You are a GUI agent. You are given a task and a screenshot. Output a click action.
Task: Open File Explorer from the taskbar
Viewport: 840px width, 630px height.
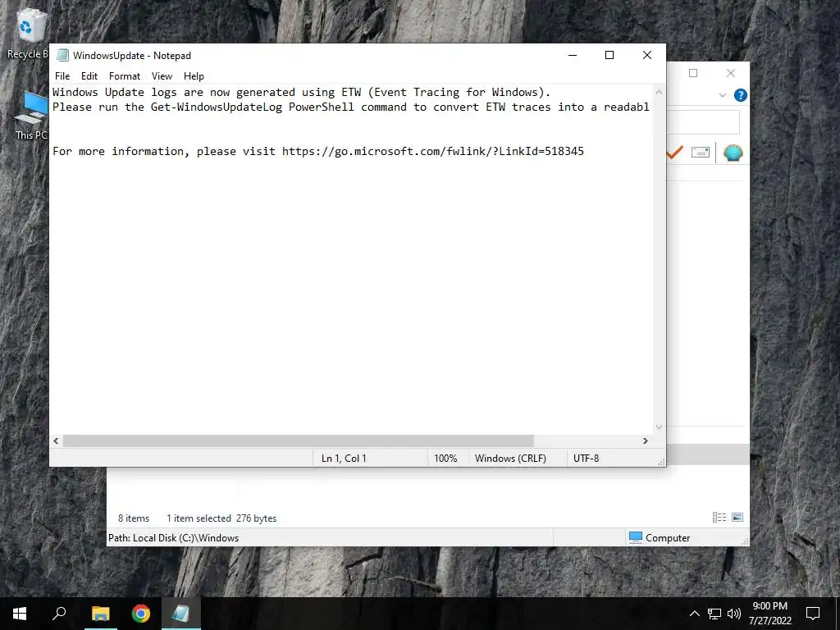(100, 614)
